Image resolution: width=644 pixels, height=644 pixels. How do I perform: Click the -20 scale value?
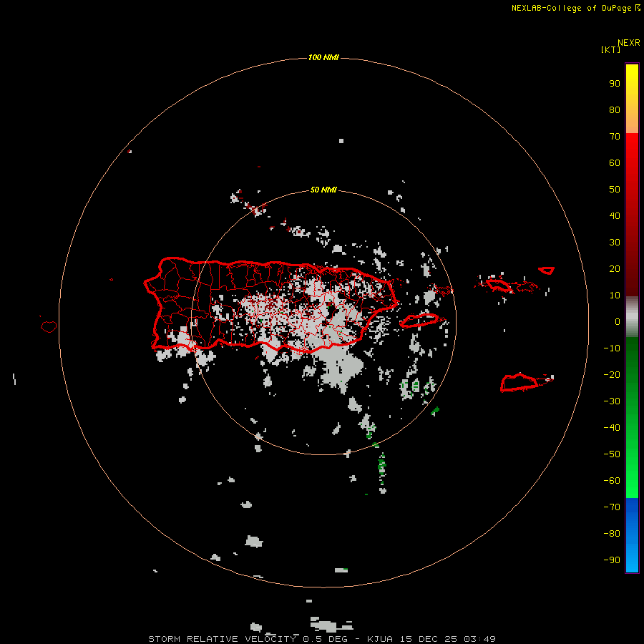pos(612,375)
